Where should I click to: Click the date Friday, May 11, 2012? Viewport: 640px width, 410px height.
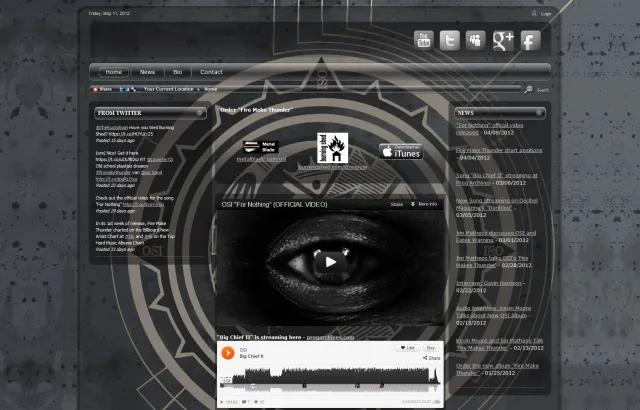[109, 13]
